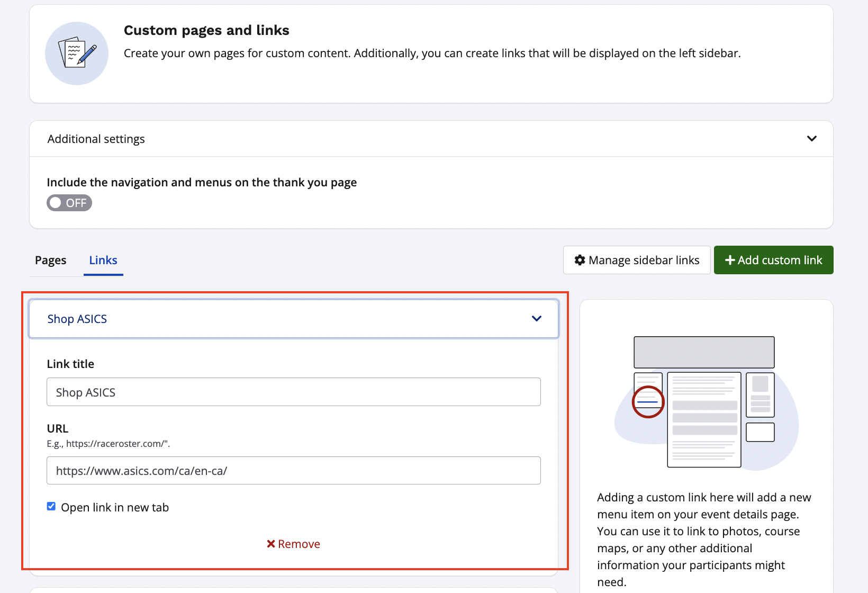Switch to the Pages tab
Image resolution: width=868 pixels, height=593 pixels.
51,260
